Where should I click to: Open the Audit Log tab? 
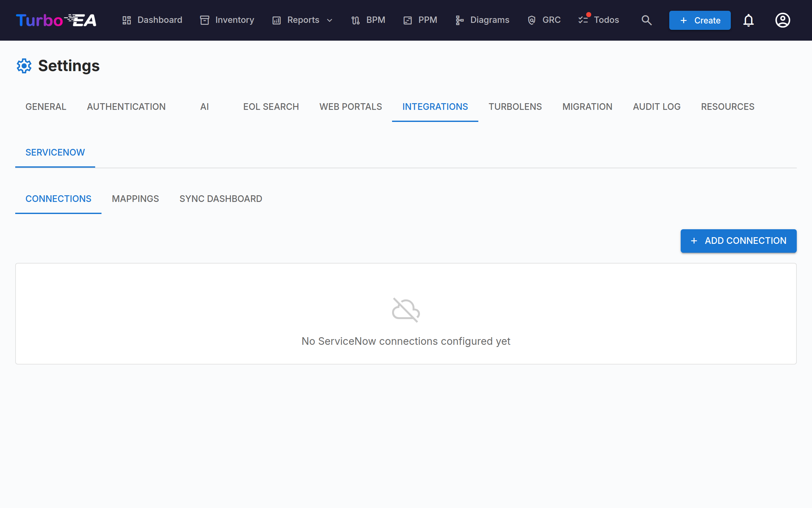(657, 106)
